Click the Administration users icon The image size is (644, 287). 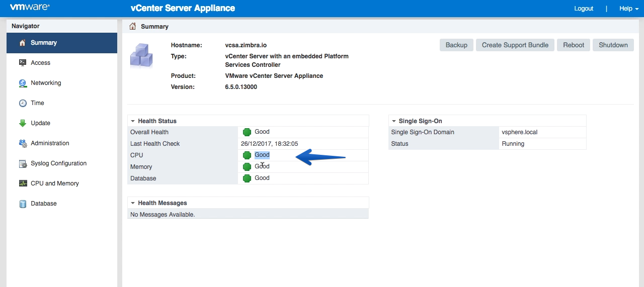click(x=22, y=143)
